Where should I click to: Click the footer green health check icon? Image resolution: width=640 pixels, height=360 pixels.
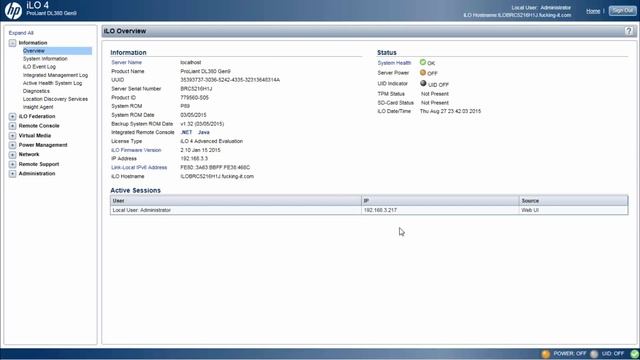click(x=634, y=354)
